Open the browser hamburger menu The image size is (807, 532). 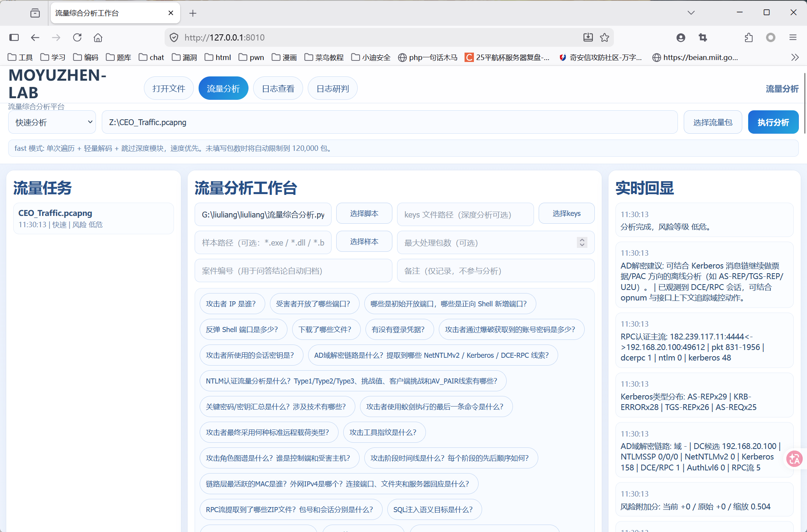tap(793, 37)
